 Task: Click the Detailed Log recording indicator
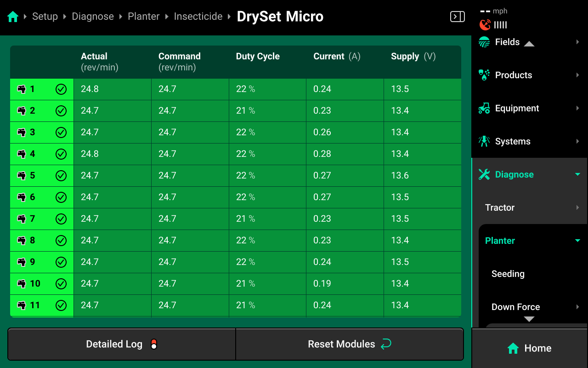[x=154, y=344]
